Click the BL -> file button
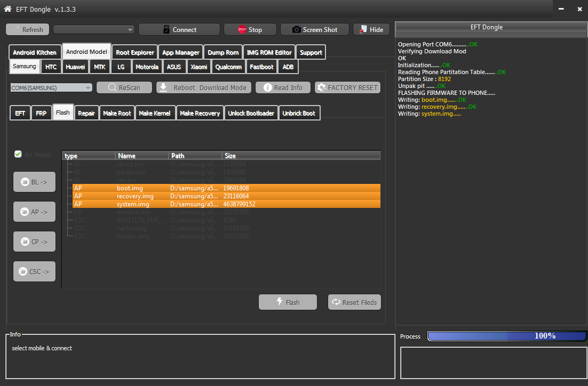The width and height of the screenshot is (588, 386). [35, 182]
